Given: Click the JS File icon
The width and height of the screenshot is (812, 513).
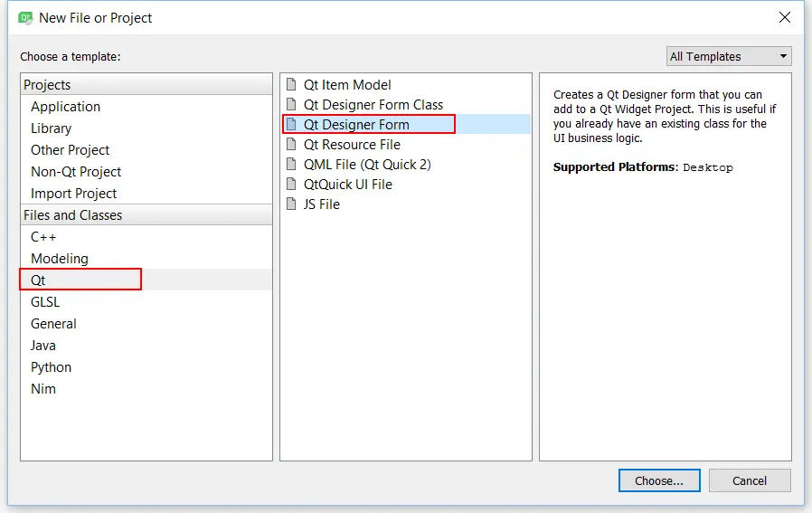Looking at the screenshot, I should coord(291,204).
